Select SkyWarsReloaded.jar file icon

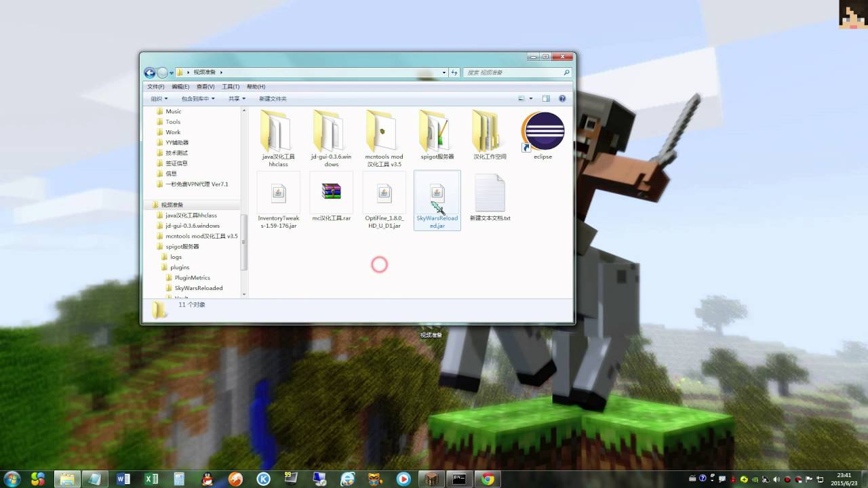(437, 195)
